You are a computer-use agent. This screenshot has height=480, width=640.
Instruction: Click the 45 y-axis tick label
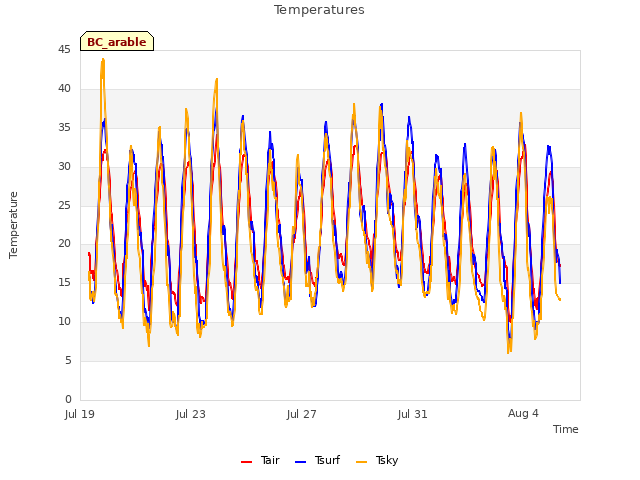pyautogui.click(x=64, y=50)
